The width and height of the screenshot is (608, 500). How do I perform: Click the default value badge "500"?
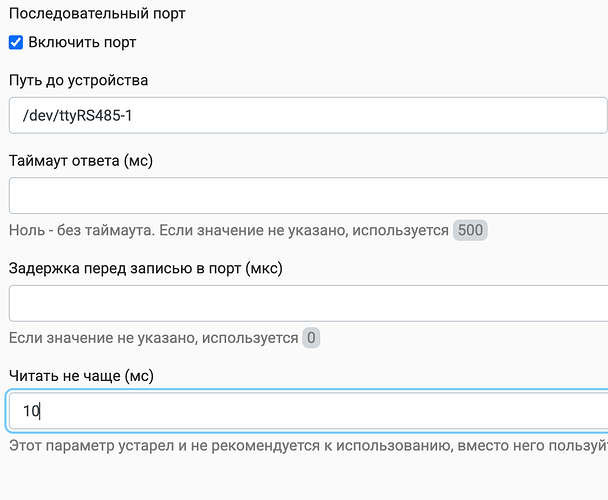(470, 231)
